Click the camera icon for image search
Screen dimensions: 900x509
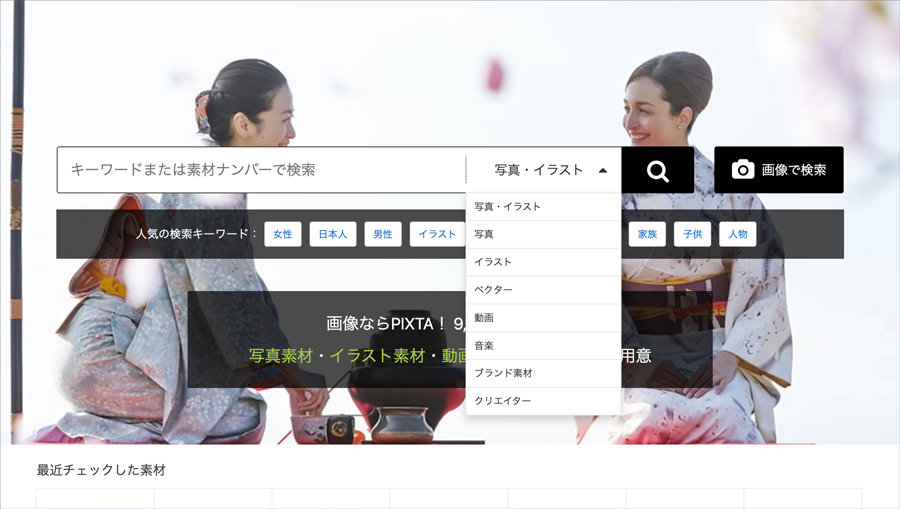[742, 170]
